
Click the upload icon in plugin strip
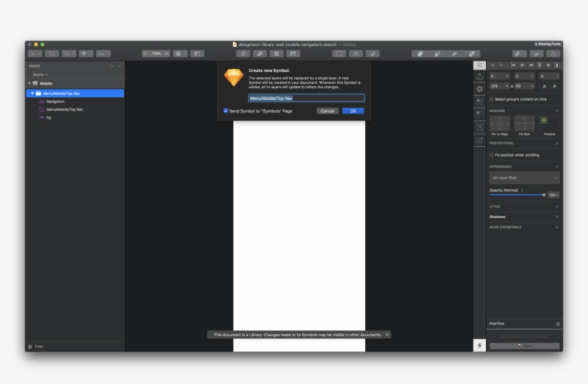point(480,77)
